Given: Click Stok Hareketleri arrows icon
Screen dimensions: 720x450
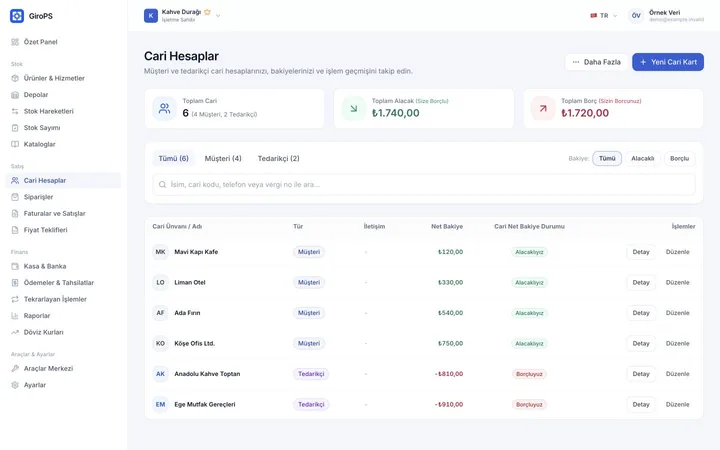Looking at the screenshot, I should pos(15,111).
